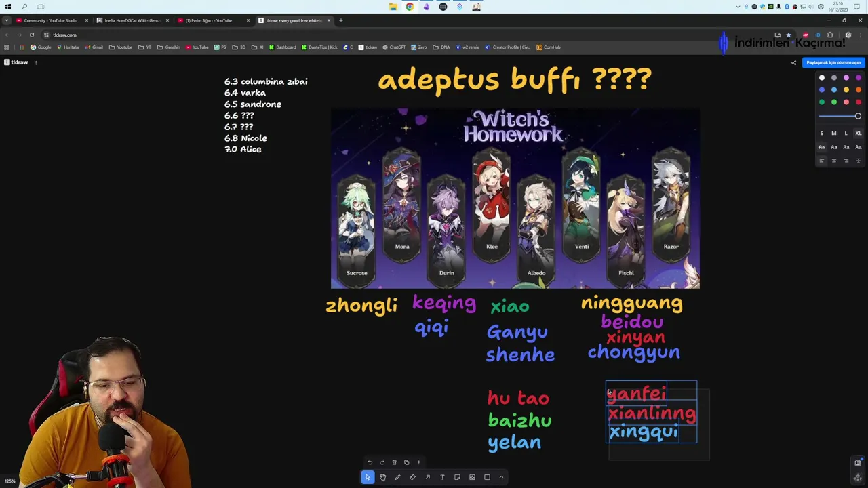The width and height of the screenshot is (868, 488).
Task: Open w2 remix bookmark
Action: click(467, 47)
